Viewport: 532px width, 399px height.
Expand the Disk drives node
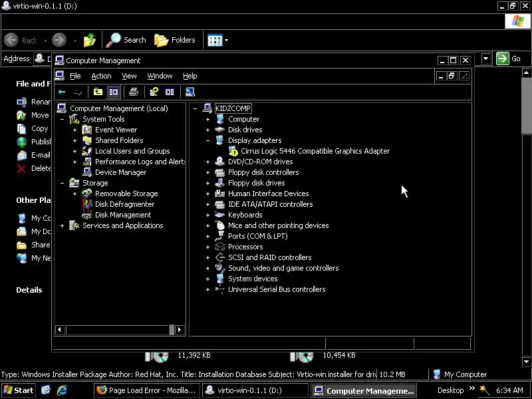pyautogui.click(x=208, y=130)
